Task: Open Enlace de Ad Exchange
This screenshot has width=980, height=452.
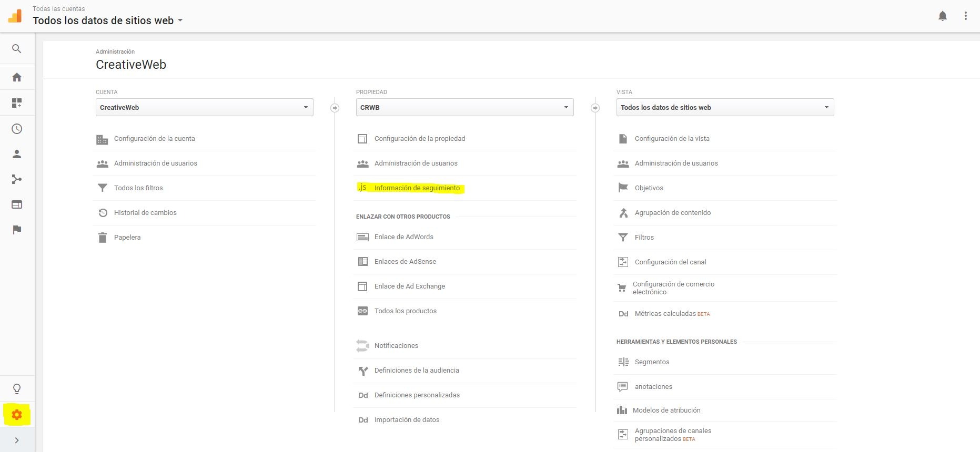Action: (410, 286)
